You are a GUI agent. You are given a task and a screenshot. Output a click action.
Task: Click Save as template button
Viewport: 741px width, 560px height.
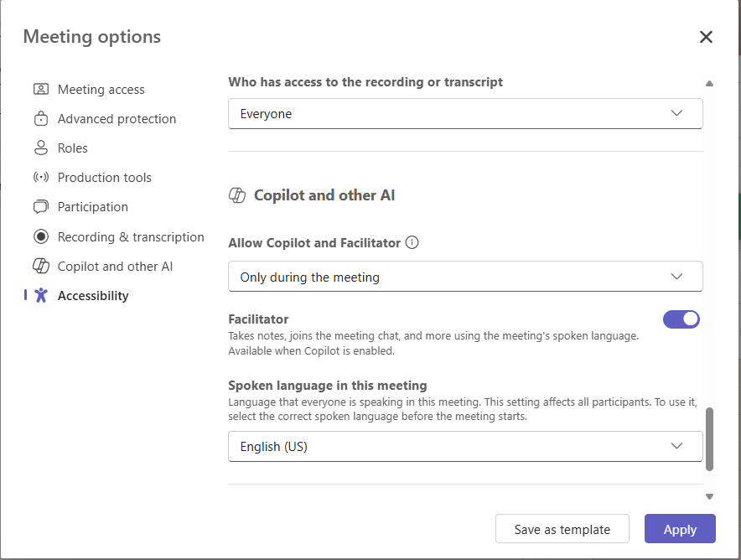[562, 530]
